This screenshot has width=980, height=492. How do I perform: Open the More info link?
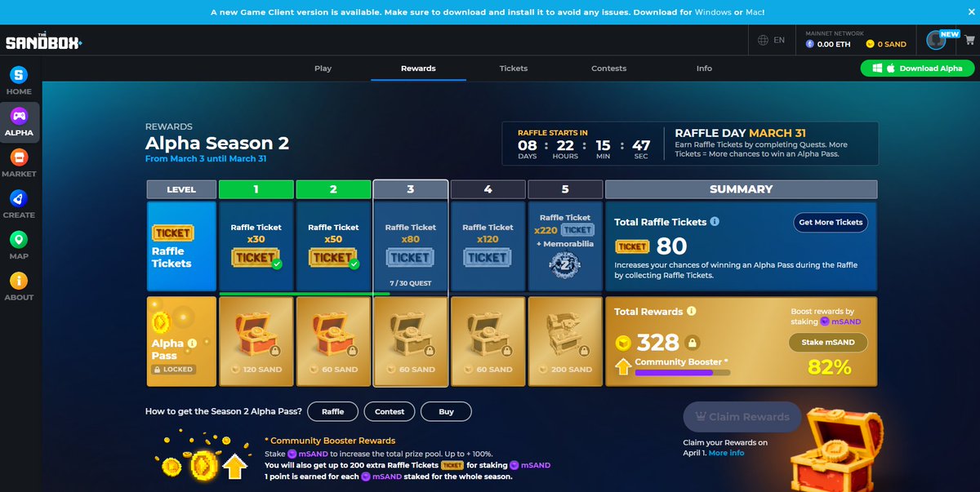(x=726, y=453)
